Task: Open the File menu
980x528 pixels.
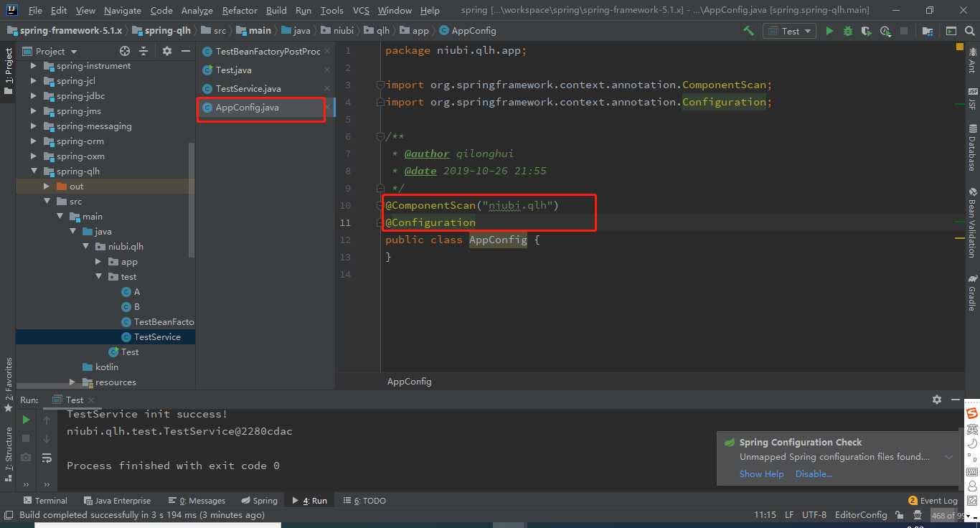Action: pyautogui.click(x=35, y=10)
